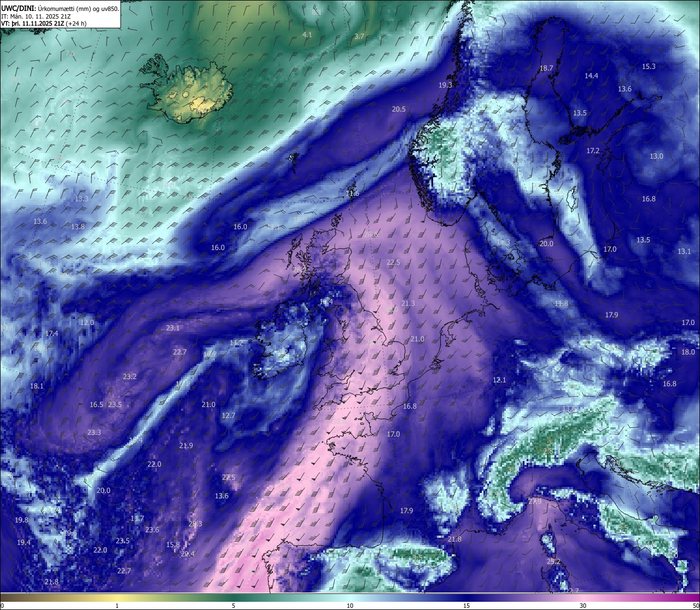Select the 29.4 map value
Image resolution: width=700 pixels, height=610 pixels.
point(188,554)
